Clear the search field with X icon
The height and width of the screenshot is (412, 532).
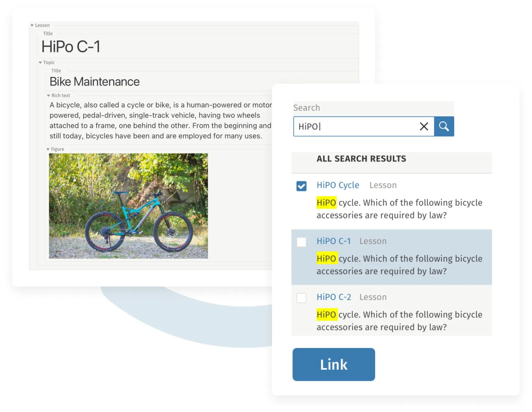(x=424, y=126)
